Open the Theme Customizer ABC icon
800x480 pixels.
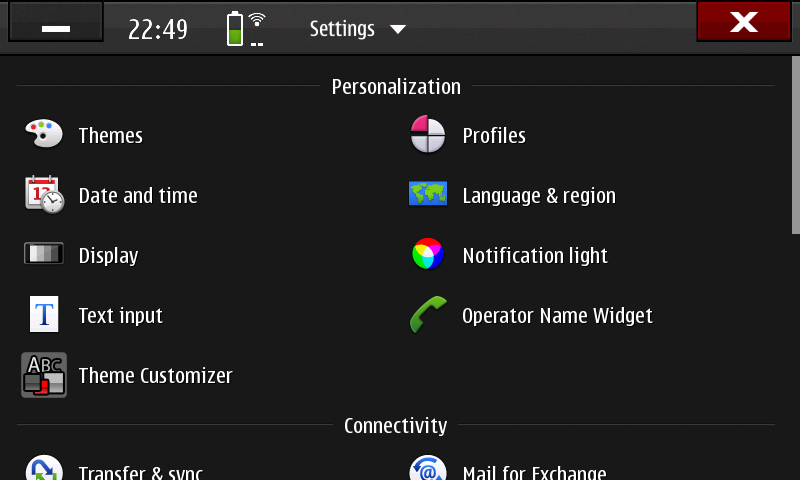(x=44, y=375)
